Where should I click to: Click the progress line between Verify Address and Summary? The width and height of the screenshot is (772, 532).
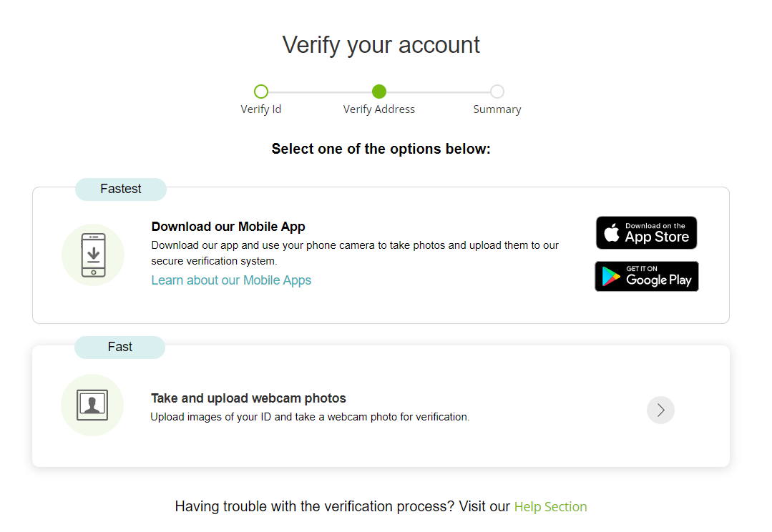point(438,92)
